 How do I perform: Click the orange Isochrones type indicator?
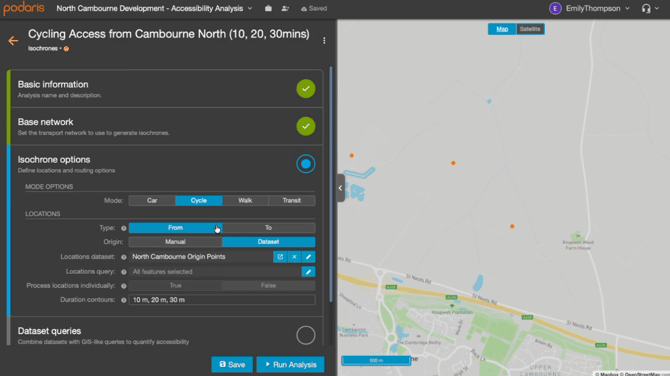(x=66, y=49)
